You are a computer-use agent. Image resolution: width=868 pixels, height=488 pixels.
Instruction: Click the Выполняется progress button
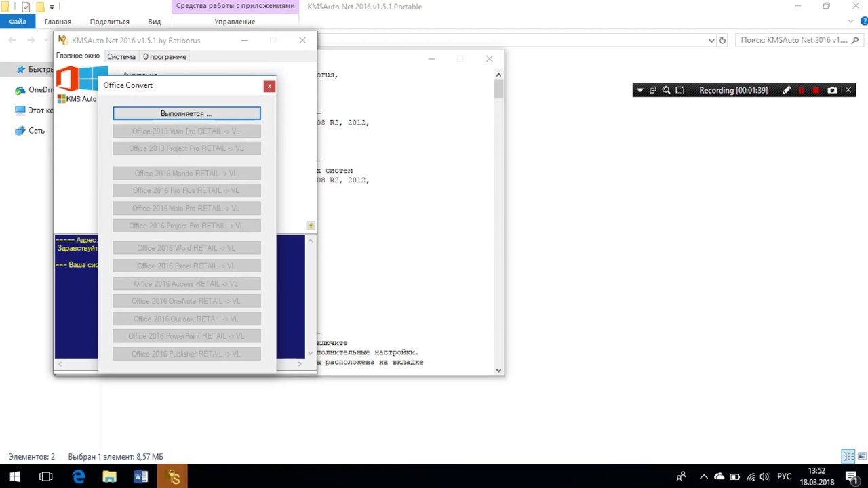(186, 113)
